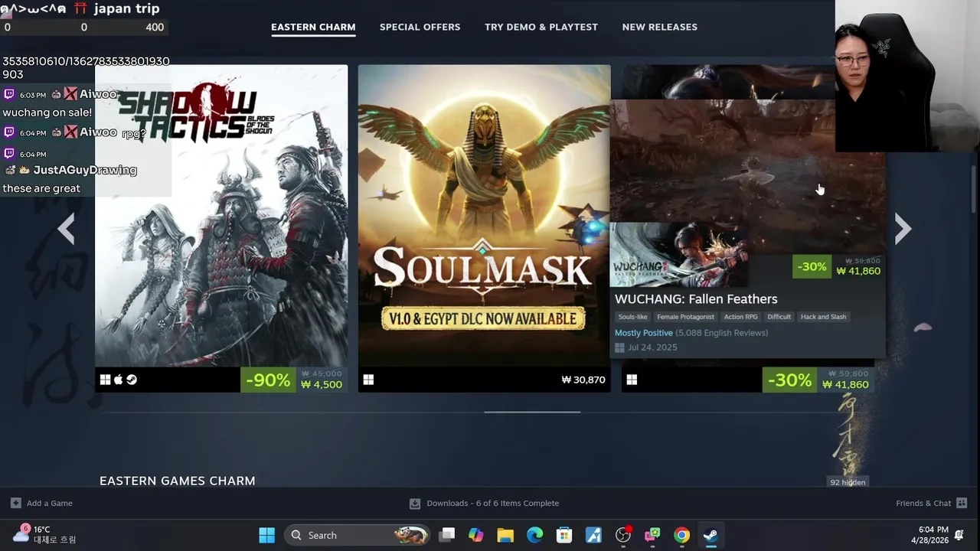Open the pink app icon in the taskbar

pos(652,535)
